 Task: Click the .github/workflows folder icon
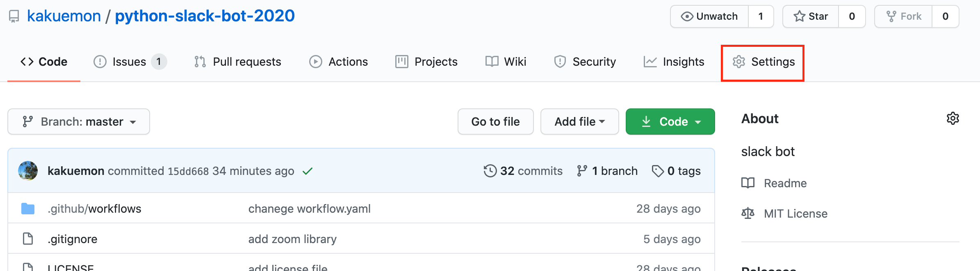27,208
